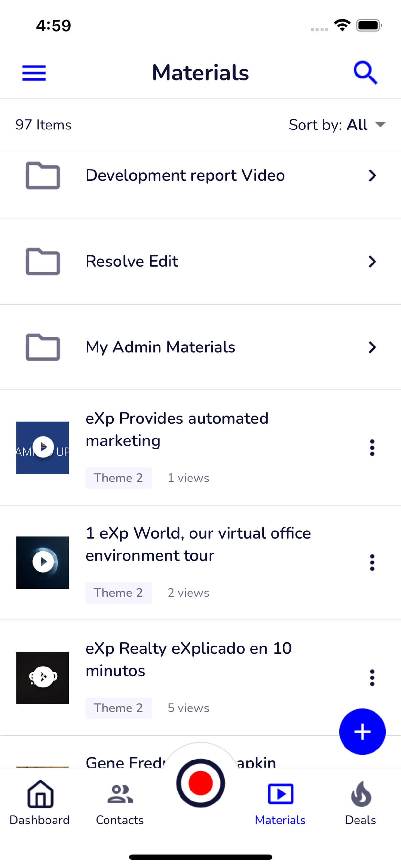Open My Admin Materials folder name
The width and height of the screenshot is (401, 868).
click(160, 347)
